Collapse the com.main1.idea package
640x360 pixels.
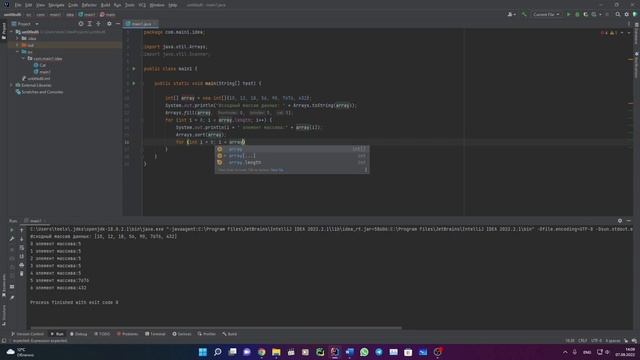pyautogui.click(x=23, y=58)
